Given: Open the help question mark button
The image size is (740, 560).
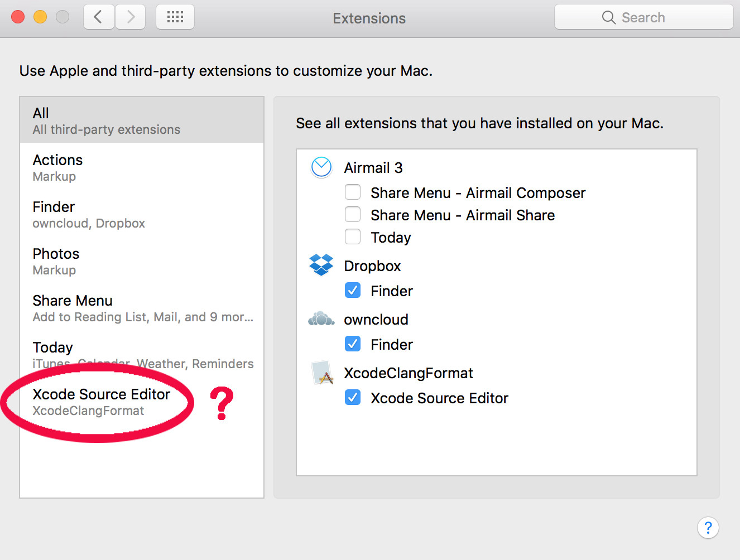Looking at the screenshot, I should click(708, 528).
